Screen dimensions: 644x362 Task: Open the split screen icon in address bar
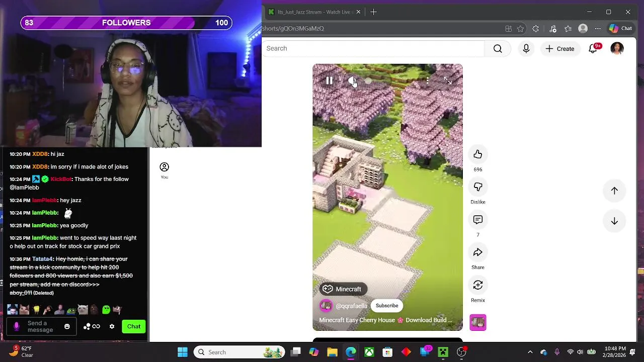pos(509,29)
